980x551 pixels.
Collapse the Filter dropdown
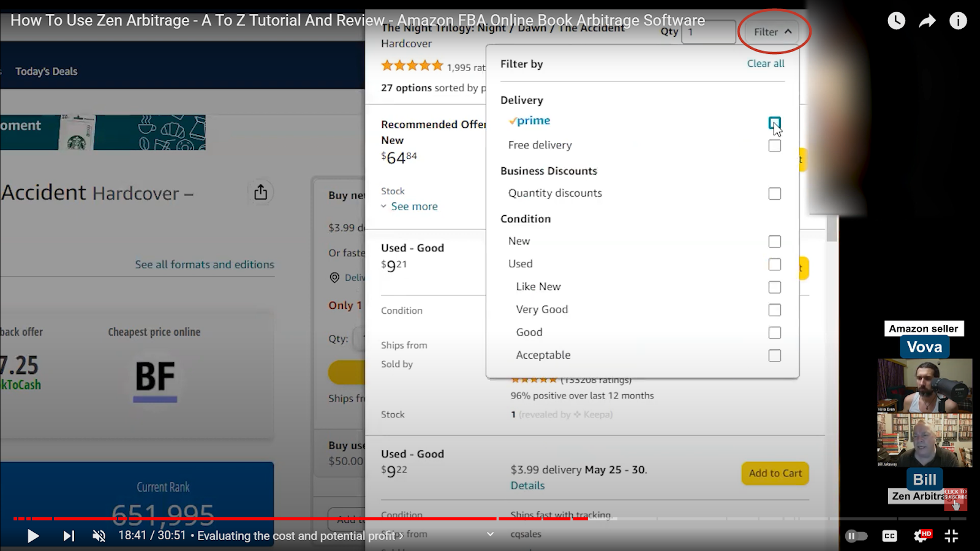773,32
